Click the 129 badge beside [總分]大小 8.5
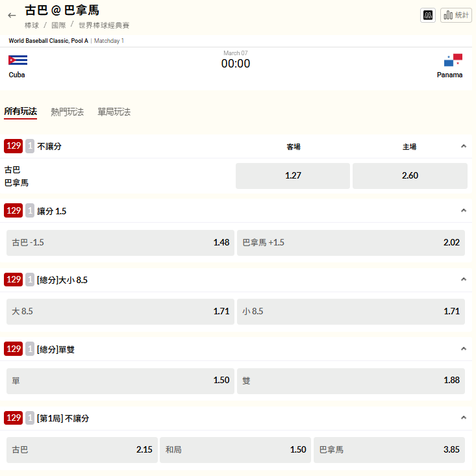Image resolution: width=476 pixels, height=476 pixels. (13, 279)
